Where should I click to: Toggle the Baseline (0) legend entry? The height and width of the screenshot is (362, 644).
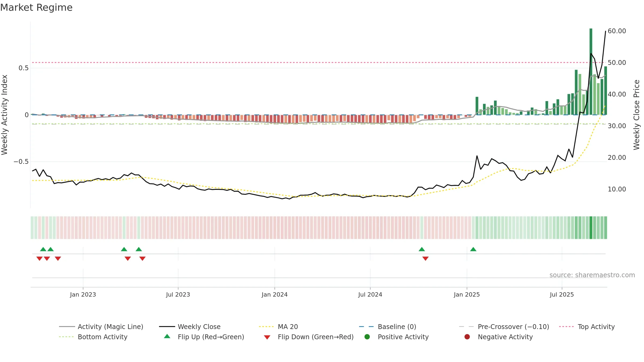(387, 327)
